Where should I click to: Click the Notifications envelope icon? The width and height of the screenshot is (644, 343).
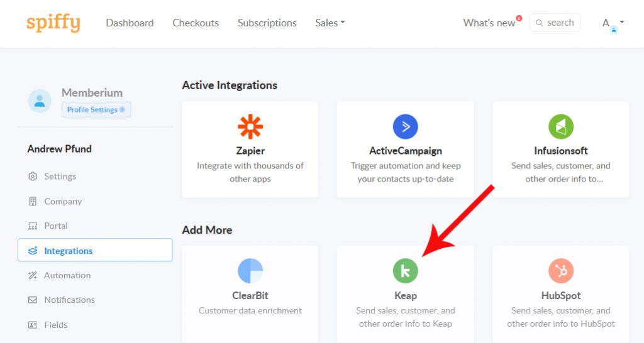pos(33,300)
